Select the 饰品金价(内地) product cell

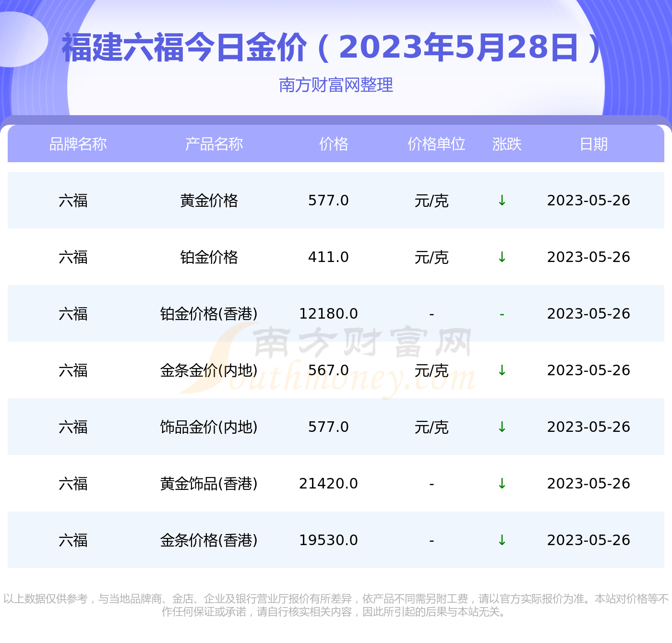[209, 427]
